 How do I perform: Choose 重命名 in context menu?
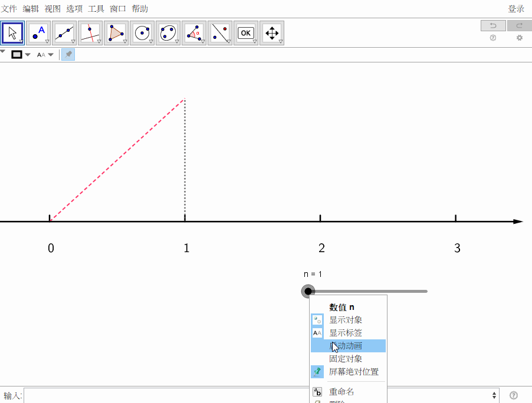click(348, 392)
